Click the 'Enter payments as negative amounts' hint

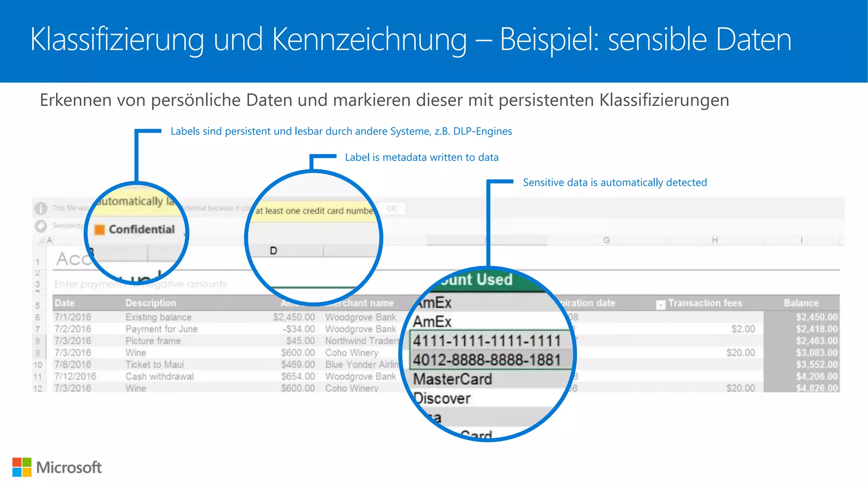140,284
